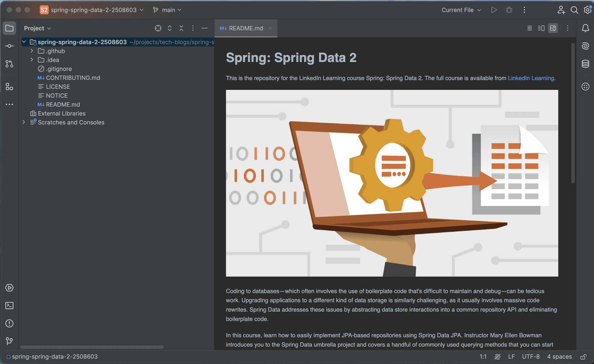The width and height of the screenshot is (594, 364).
Task: Select CONTRIBUTING.md in project tree
Action: pyautogui.click(x=73, y=78)
